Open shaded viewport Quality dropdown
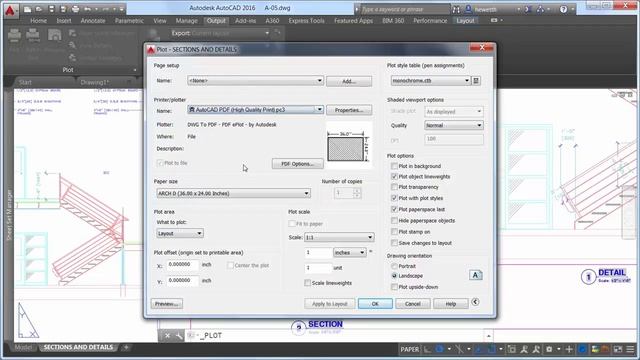 454,125
